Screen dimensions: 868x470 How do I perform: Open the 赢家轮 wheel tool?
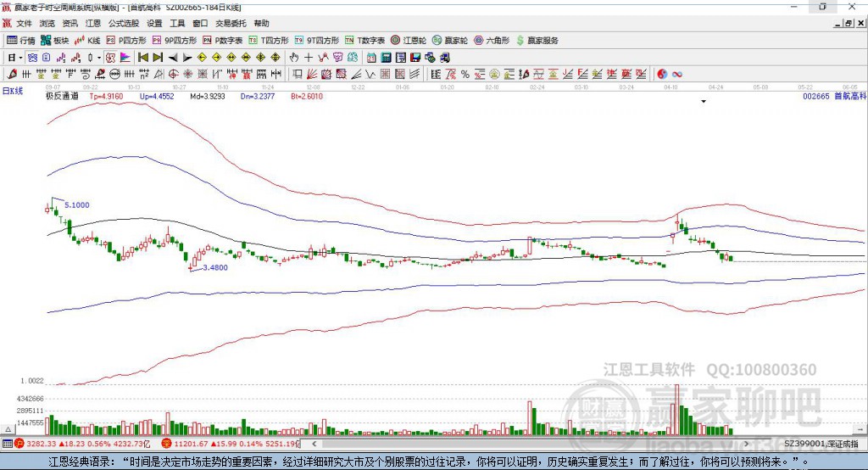click(450, 41)
